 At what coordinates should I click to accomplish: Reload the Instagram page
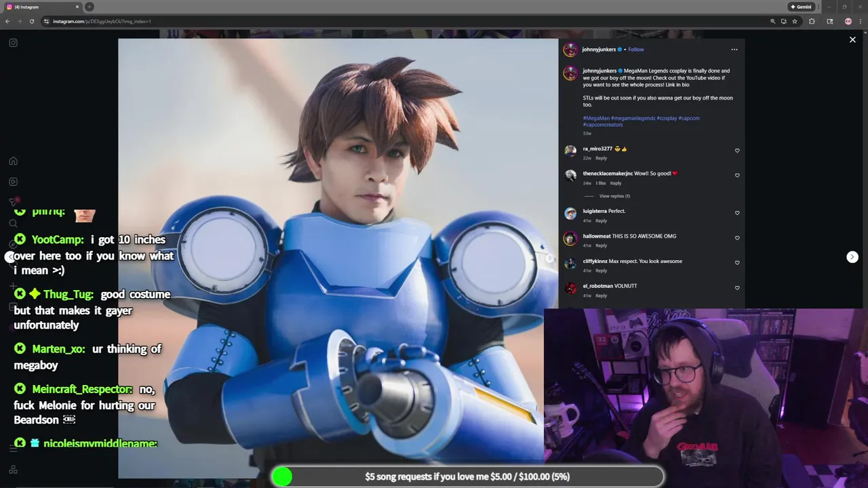pyautogui.click(x=31, y=21)
